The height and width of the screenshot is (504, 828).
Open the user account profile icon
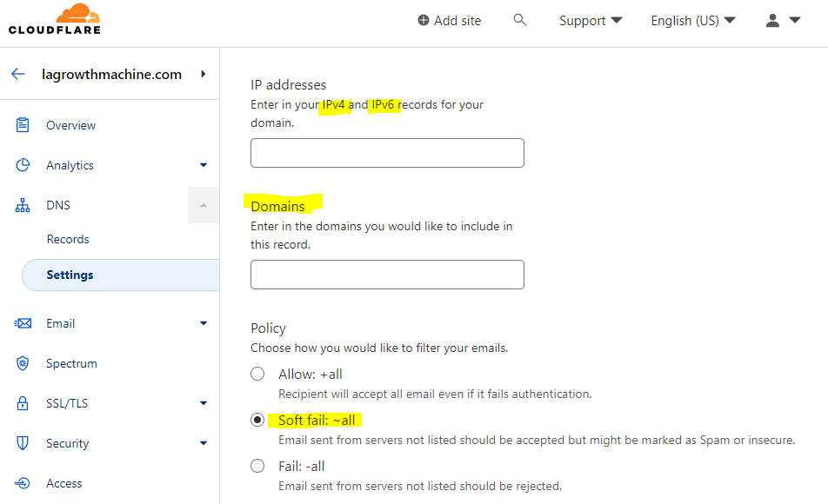click(772, 21)
